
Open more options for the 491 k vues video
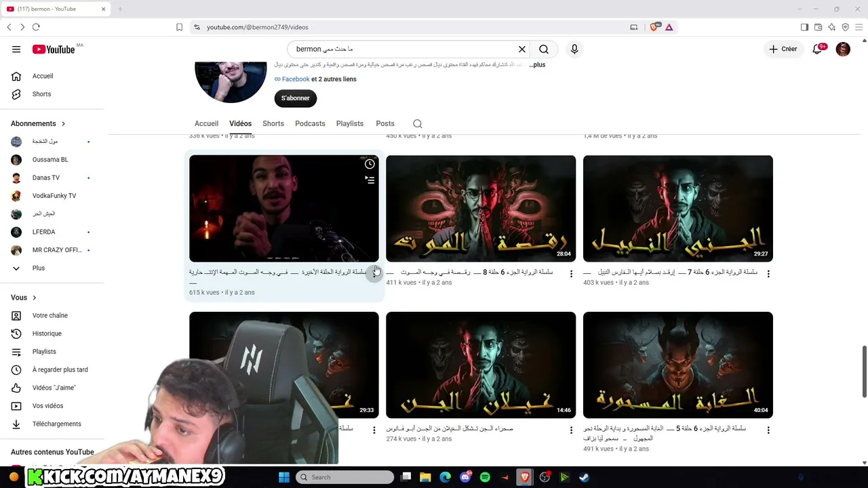pos(768,430)
